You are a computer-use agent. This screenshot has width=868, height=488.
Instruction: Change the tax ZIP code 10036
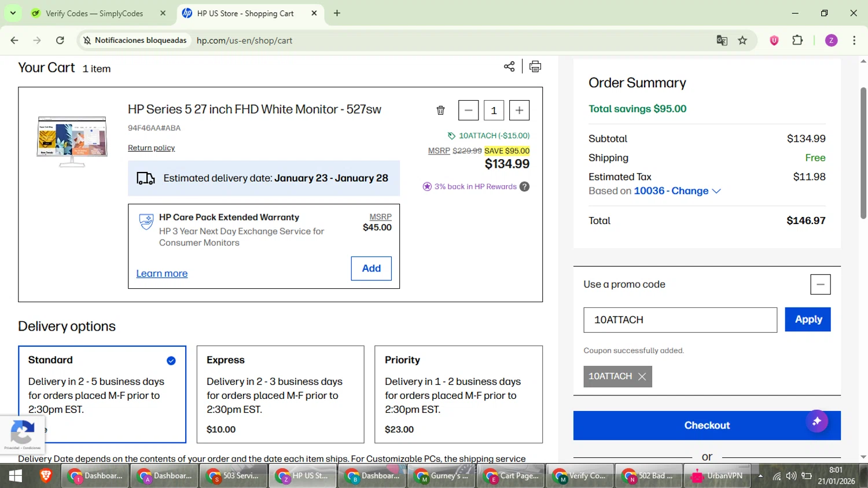click(x=677, y=191)
